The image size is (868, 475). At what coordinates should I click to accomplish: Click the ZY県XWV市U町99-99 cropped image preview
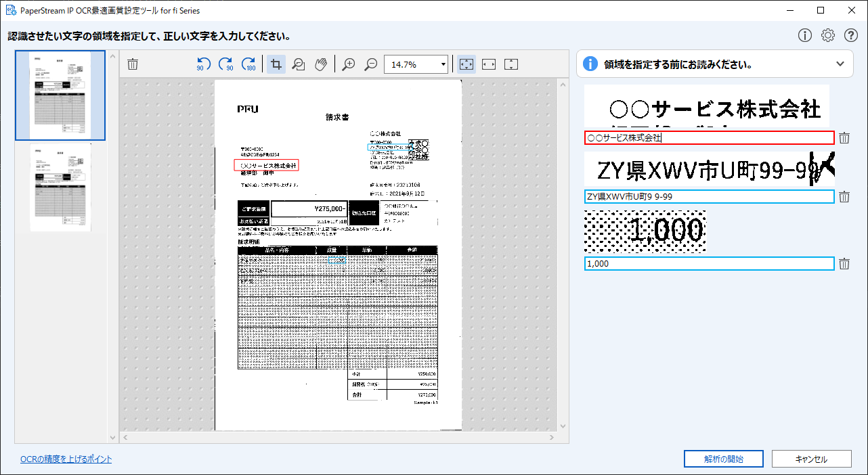(x=710, y=169)
